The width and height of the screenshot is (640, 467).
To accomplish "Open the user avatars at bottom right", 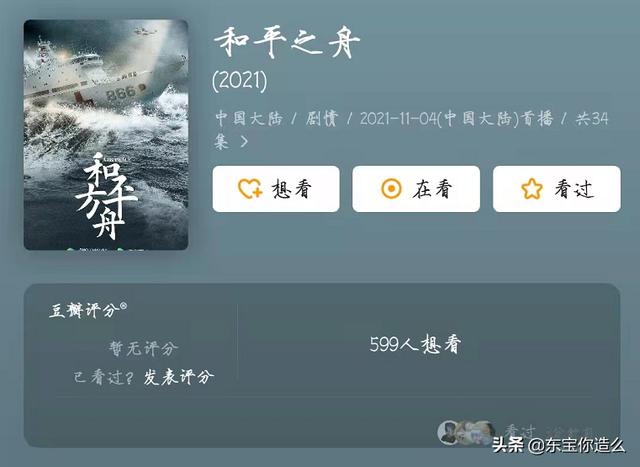I will coord(466,433).
